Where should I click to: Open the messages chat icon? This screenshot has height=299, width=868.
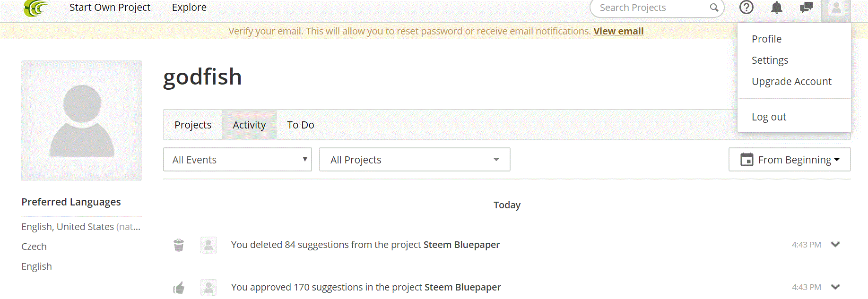click(x=806, y=8)
